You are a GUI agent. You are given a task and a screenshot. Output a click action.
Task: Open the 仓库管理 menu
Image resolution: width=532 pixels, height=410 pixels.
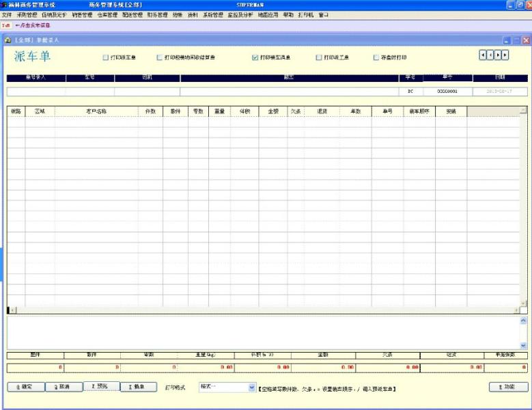click(x=107, y=14)
